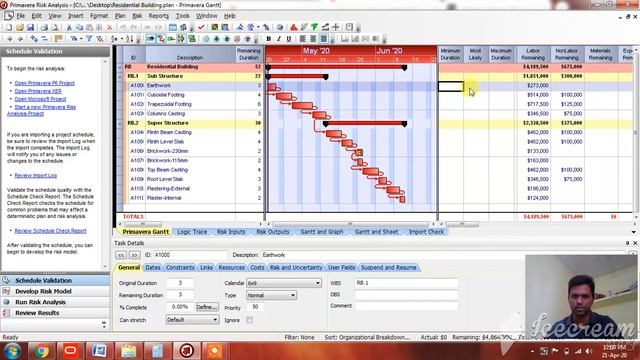Switch to the Gantt and Graph tab
The image size is (640, 360).
pos(322,232)
